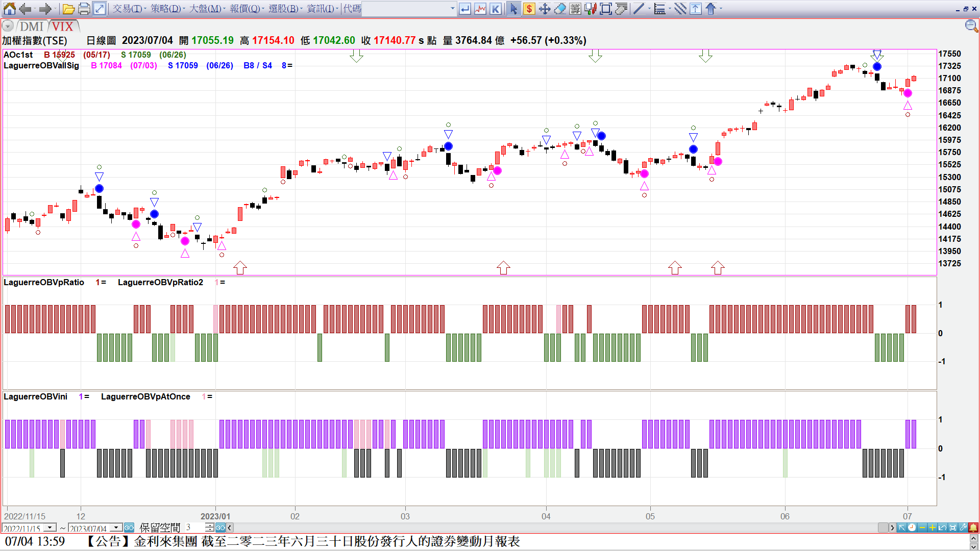Click the open folder icon
The image size is (980, 551).
[68, 9]
